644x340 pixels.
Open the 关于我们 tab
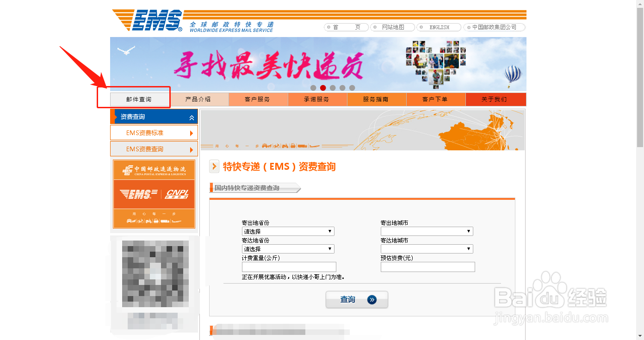tap(495, 99)
